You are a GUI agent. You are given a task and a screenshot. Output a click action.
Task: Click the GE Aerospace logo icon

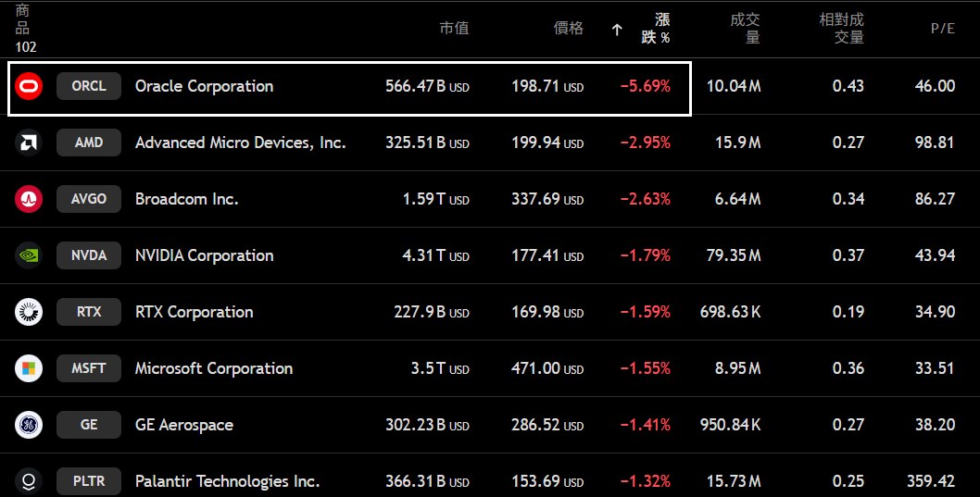(29, 425)
